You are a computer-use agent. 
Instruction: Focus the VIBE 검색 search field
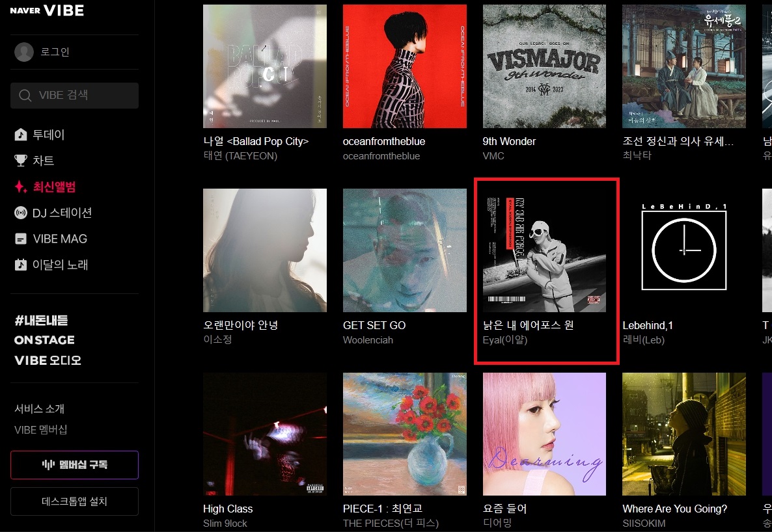[x=74, y=95]
